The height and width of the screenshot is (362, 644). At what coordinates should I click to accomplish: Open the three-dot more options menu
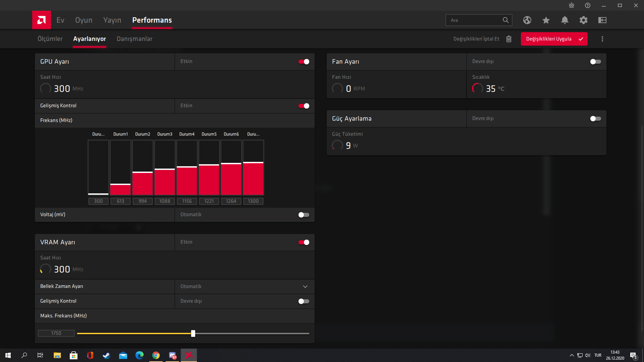(x=602, y=39)
